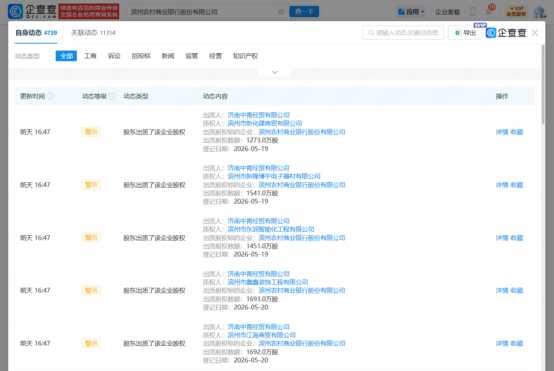This screenshot has width=554, height=371.
Task: Click the info icon next to 更新时间
Action: pos(50,96)
